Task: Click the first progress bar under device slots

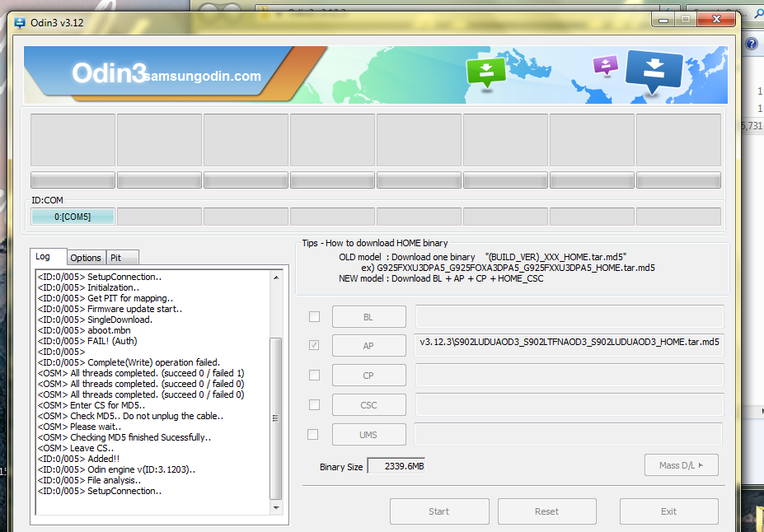Action: tap(73, 180)
